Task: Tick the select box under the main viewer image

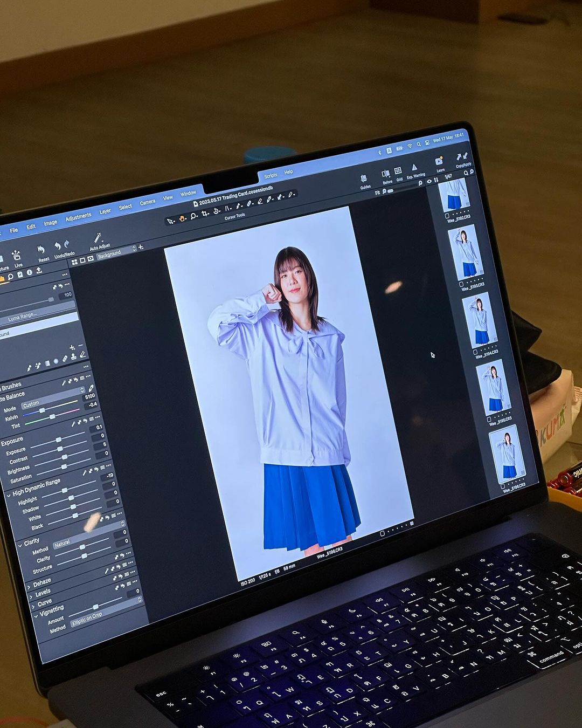Action: (383, 533)
